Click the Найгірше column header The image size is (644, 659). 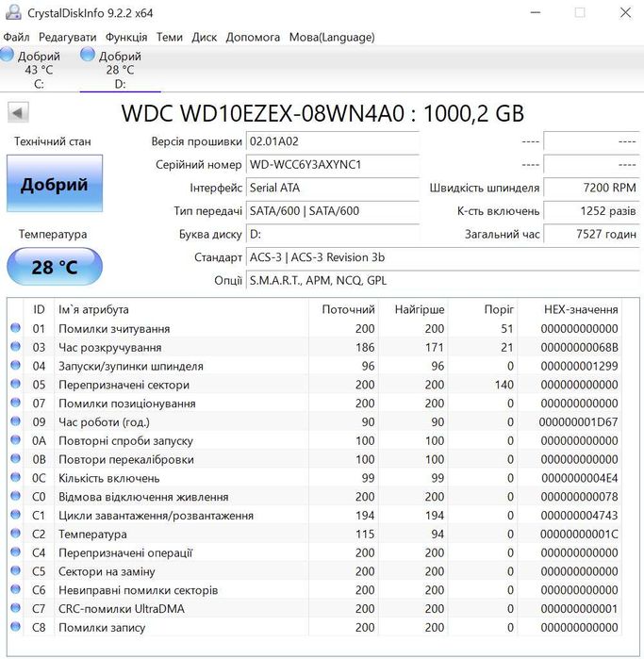coord(413,309)
